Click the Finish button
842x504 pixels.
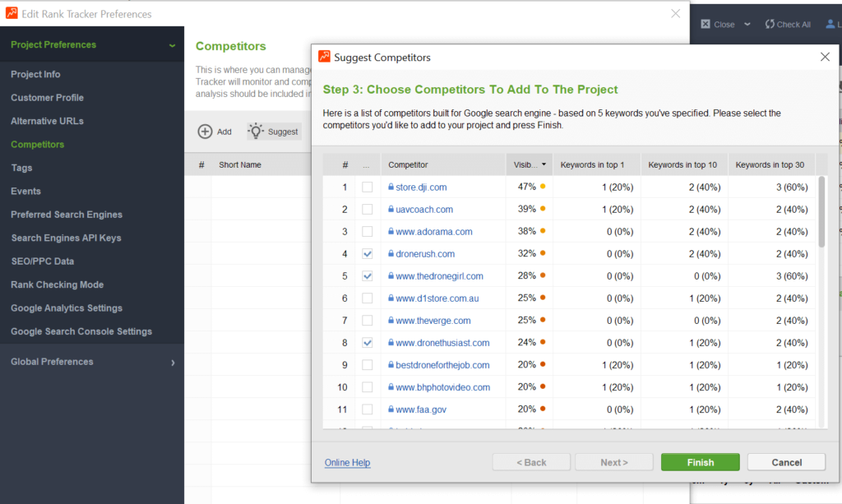701,462
